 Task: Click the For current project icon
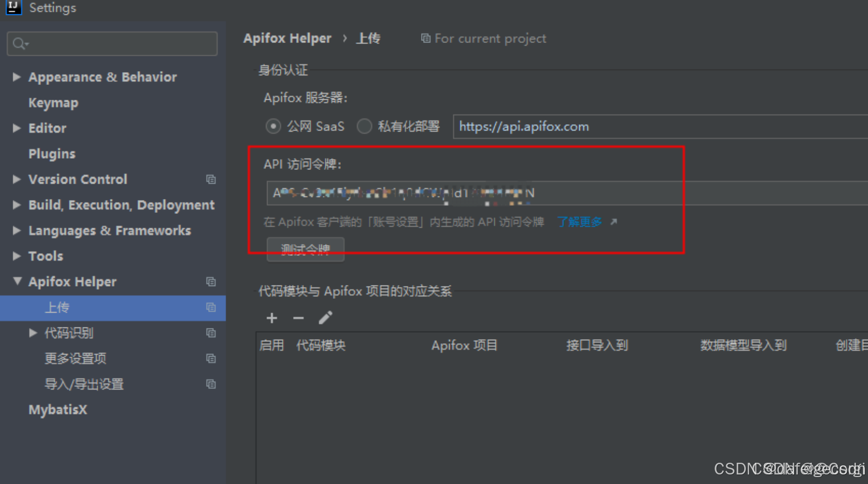pyautogui.click(x=425, y=38)
